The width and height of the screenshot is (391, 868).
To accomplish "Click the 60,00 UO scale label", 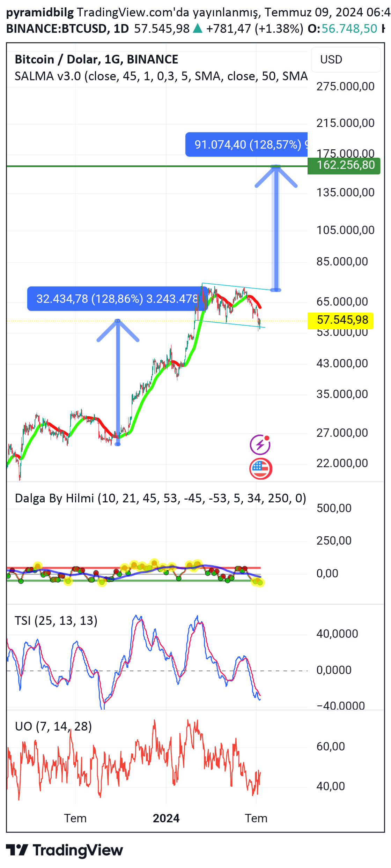I will pos(331,747).
